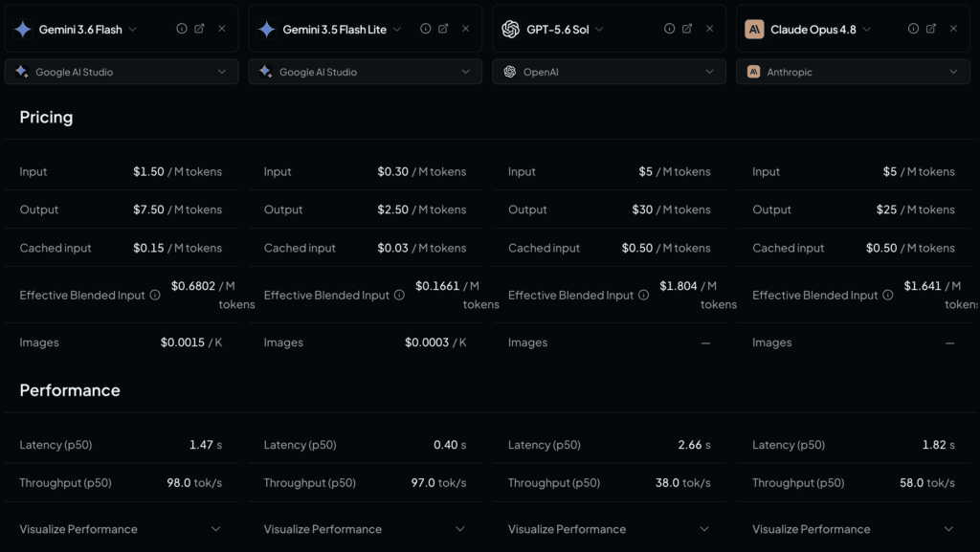Click Effective Blended Input info under Claude Opus 4.8
The width and height of the screenshot is (980, 552).
pos(888,295)
